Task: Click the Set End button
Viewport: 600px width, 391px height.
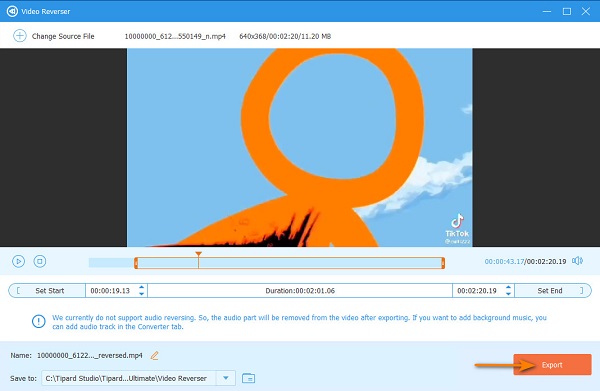Action: point(553,291)
